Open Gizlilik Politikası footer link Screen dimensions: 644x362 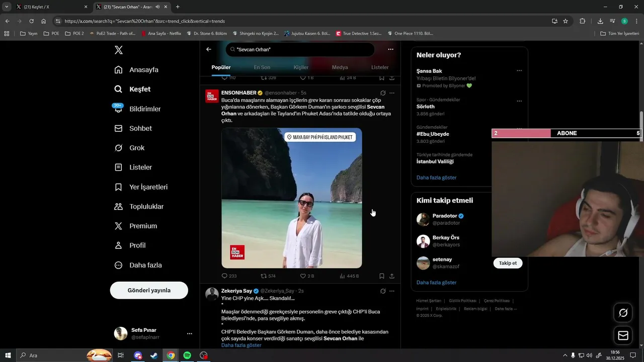[462, 301]
